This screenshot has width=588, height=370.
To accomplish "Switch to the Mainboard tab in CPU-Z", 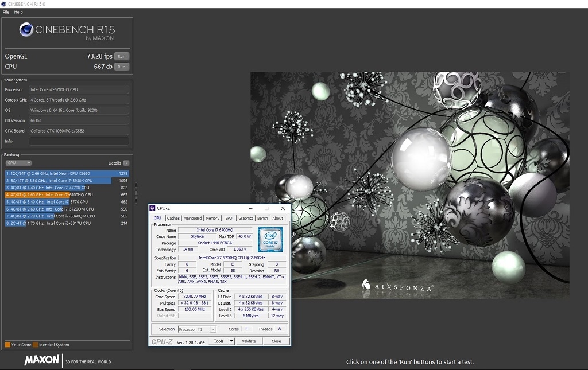I will 193,218.
